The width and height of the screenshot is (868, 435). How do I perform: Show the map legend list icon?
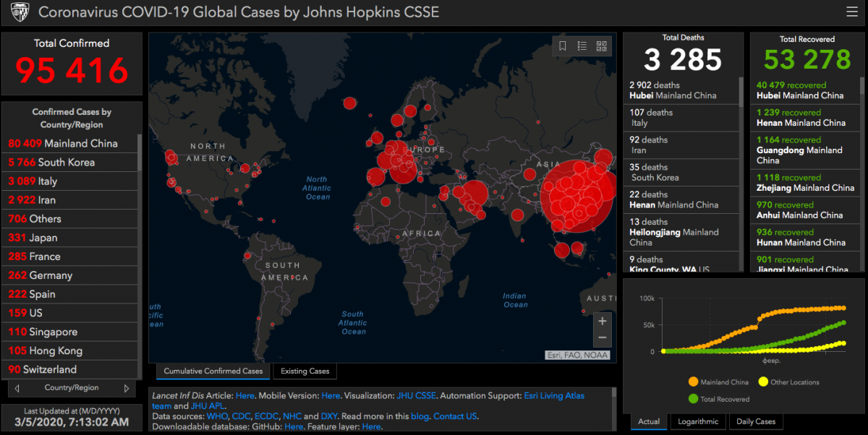(x=582, y=46)
